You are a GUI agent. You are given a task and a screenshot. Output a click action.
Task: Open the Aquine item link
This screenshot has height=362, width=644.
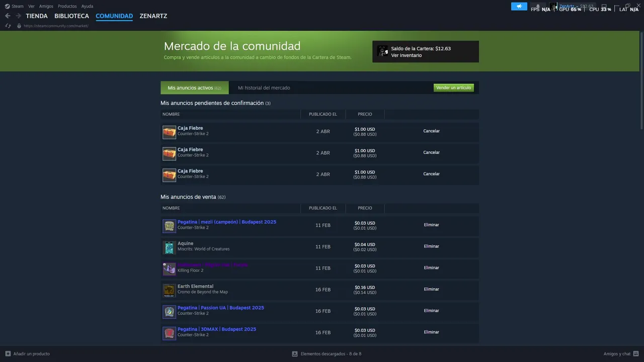[x=185, y=243]
